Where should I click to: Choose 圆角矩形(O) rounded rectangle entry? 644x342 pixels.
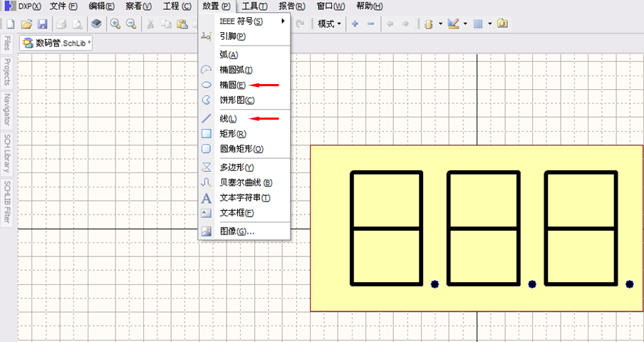point(244,149)
